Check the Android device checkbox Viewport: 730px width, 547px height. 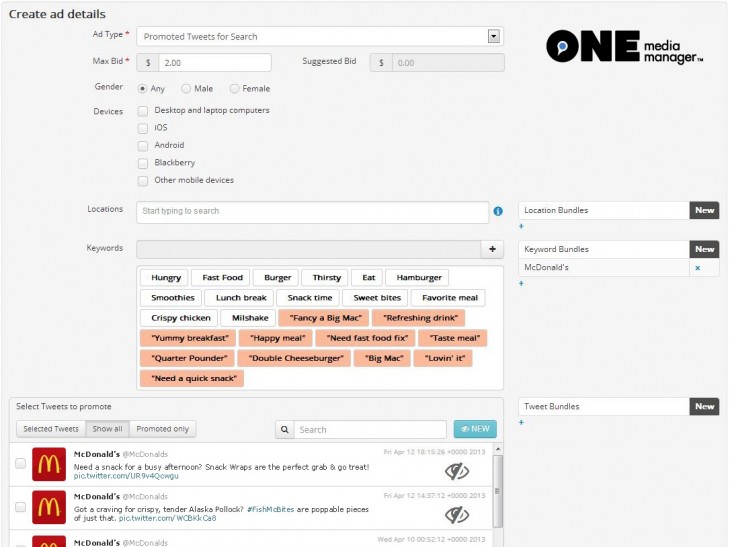(143, 146)
